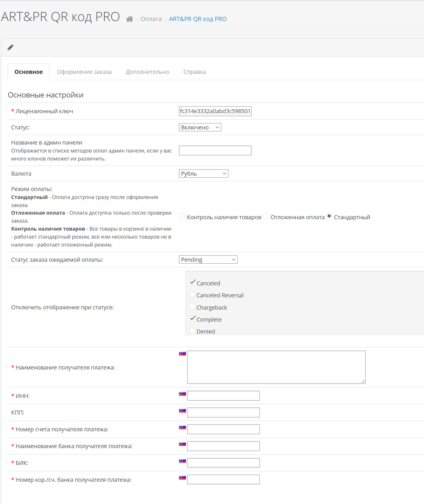
Task: Select Отложенная оплата radio button
Action: 266,217
